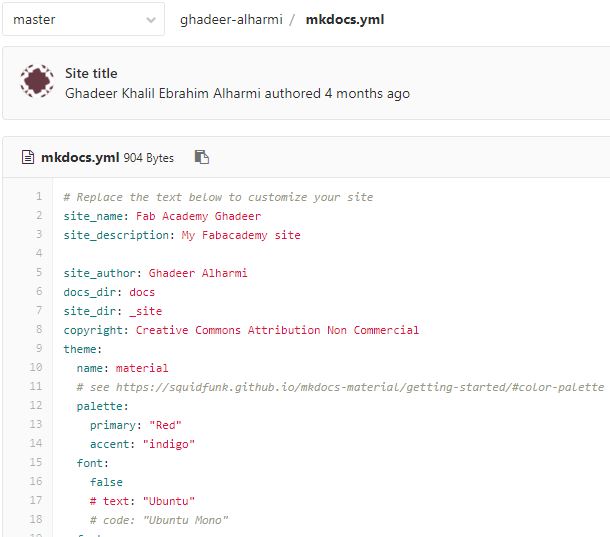This screenshot has width=610, height=537.
Task: Click mkdocs.yml in the breadcrumb path
Action: click(344, 19)
